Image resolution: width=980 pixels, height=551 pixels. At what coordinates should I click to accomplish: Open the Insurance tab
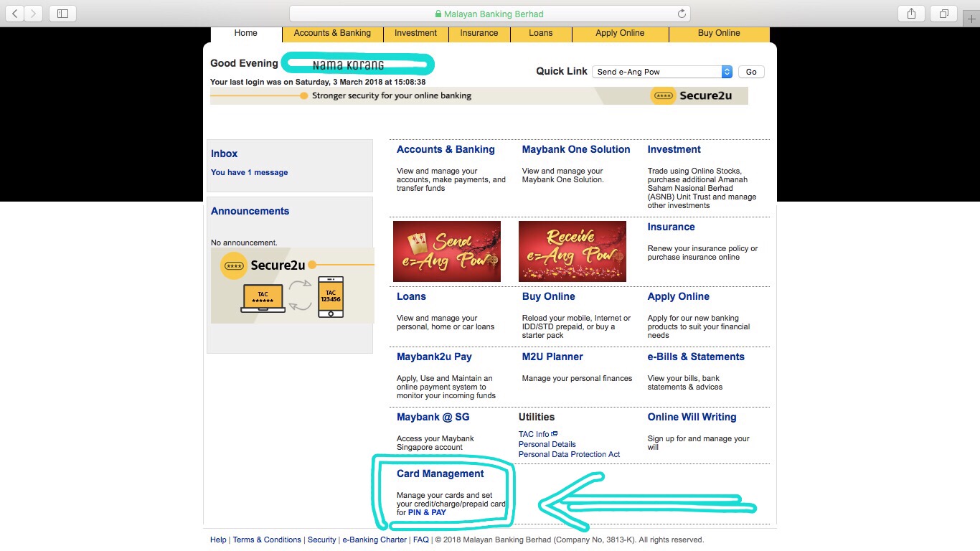(479, 33)
